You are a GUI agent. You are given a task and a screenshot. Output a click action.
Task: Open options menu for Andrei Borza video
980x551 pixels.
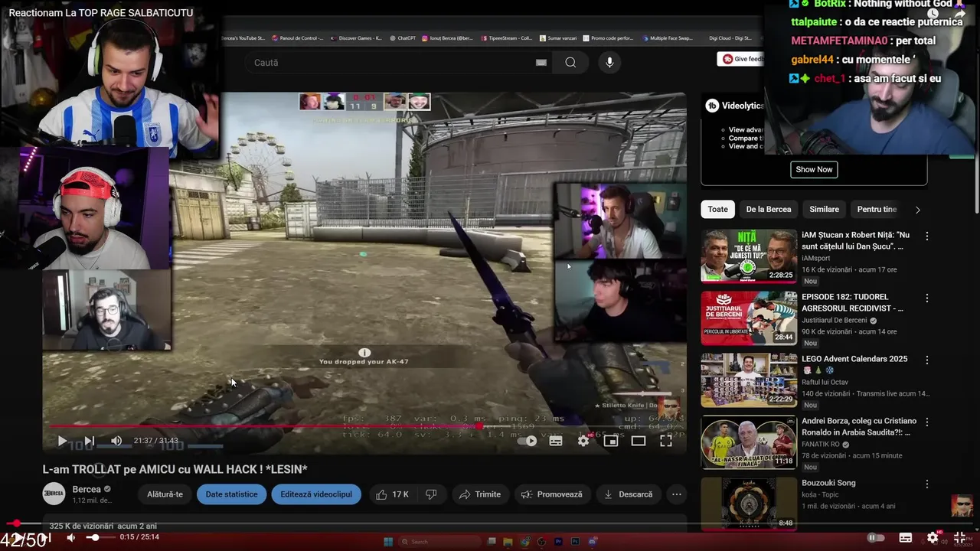(x=927, y=422)
